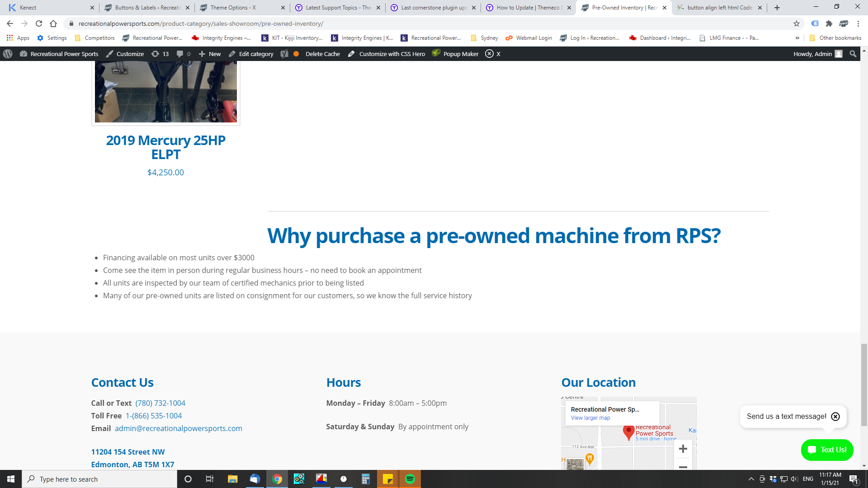Open the Mercury outboard product thumbnail

click(x=165, y=92)
